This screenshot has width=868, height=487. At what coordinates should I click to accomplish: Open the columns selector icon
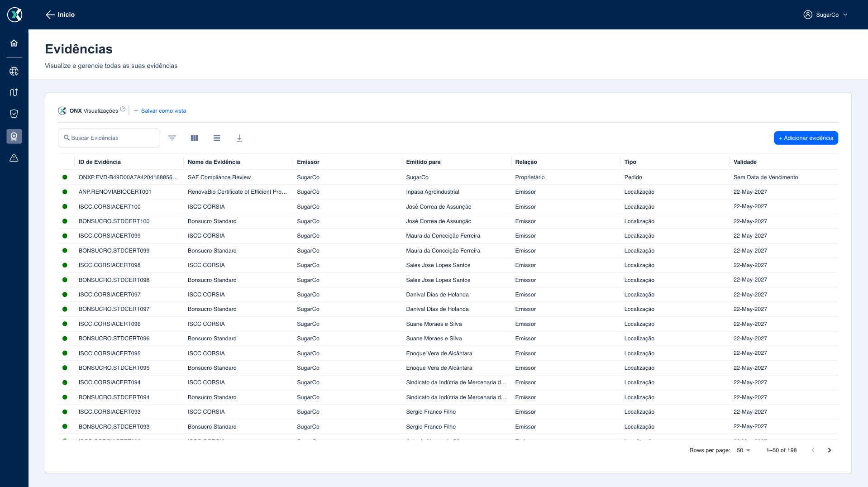click(195, 138)
